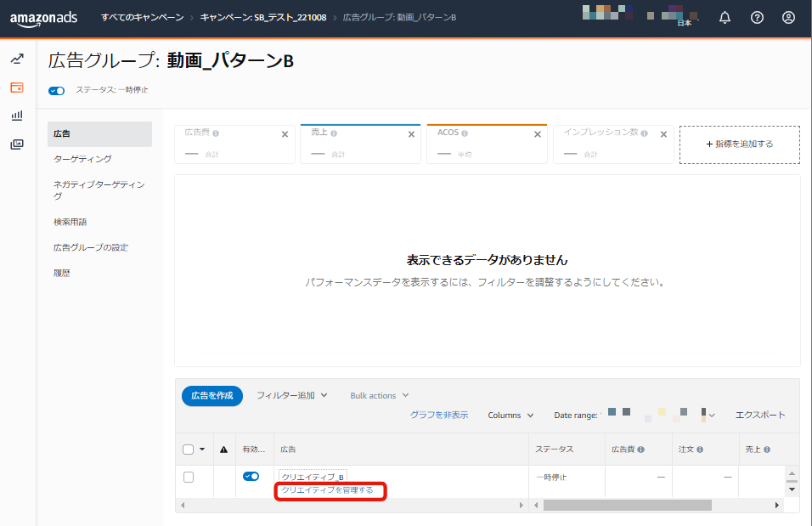Select the campaigns card icon in sidebar
The height and width of the screenshot is (526, 812).
click(17, 88)
